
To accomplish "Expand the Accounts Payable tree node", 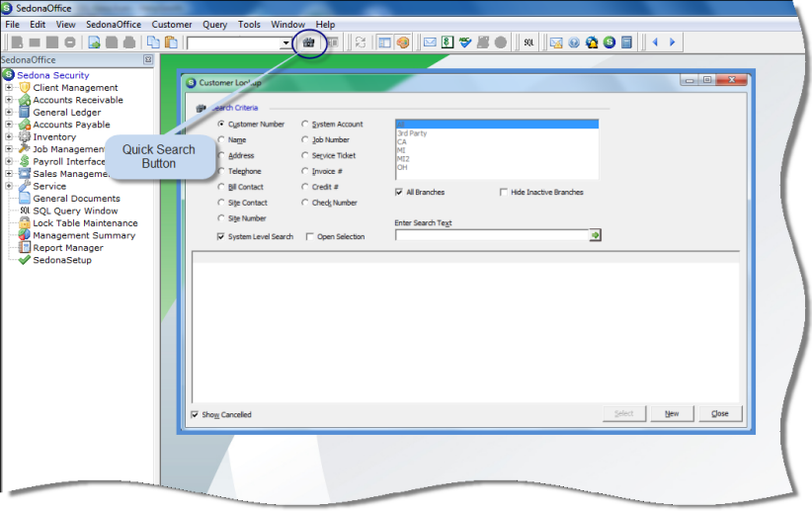I will tap(9, 125).
